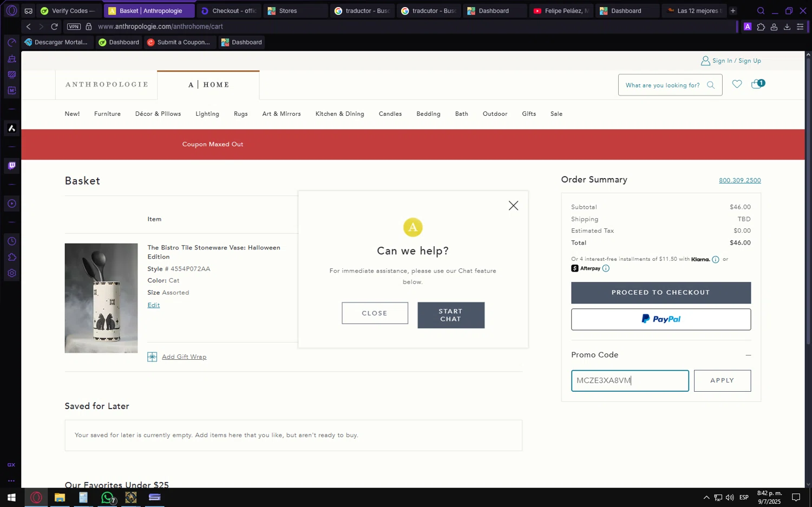Screen dimensions: 812x507
Task: Open the Kitchen & Dining menu
Action: coord(340,114)
